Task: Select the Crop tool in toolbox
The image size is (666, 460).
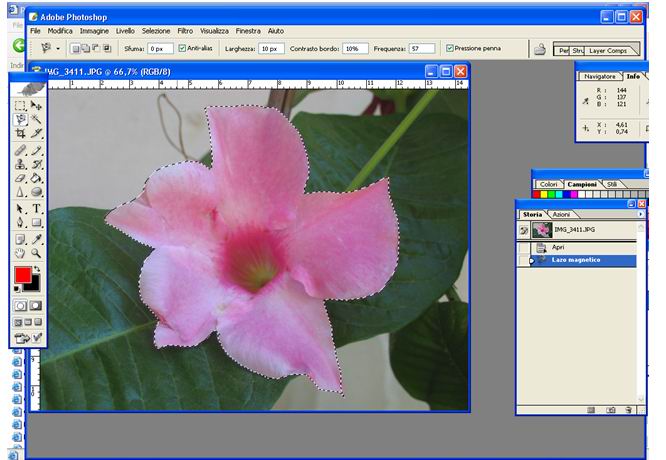Action: (20, 133)
